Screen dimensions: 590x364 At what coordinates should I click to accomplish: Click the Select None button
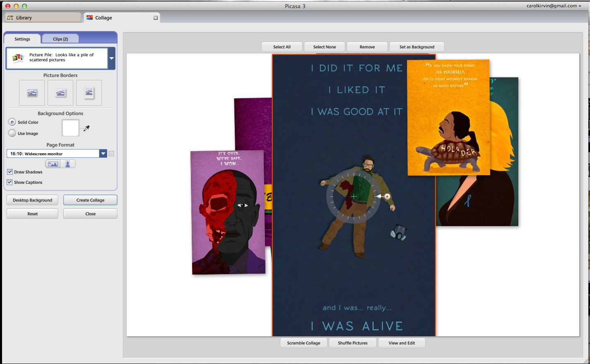point(325,47)
